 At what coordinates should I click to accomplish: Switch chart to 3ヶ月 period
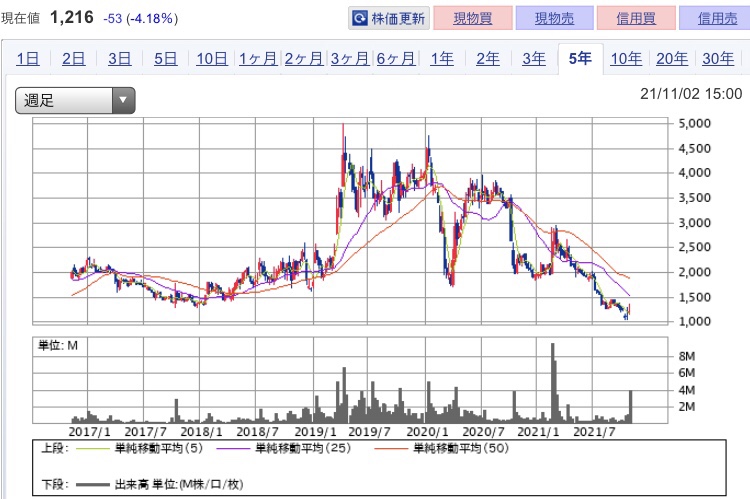350,59
